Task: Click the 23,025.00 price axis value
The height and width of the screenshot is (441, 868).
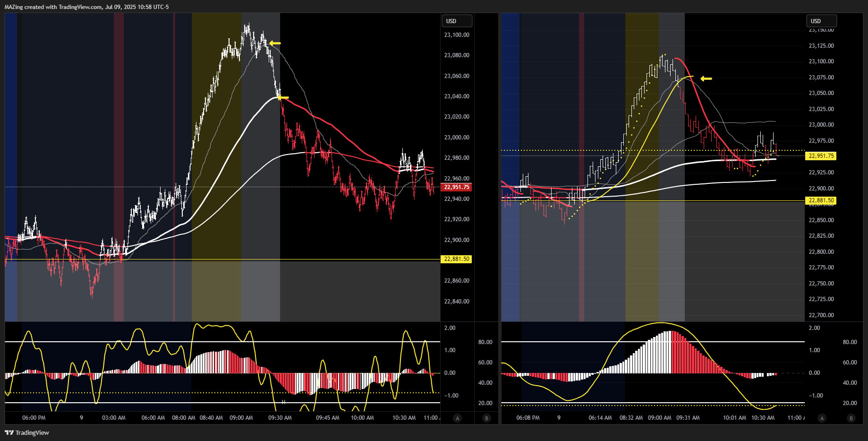Action: pos(821,109)
